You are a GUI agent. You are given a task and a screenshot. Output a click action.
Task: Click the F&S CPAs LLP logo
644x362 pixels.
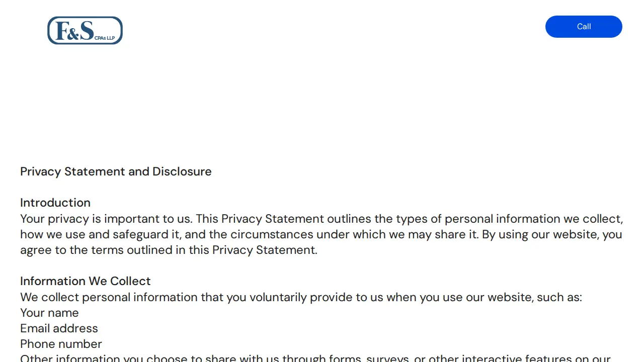85,30
